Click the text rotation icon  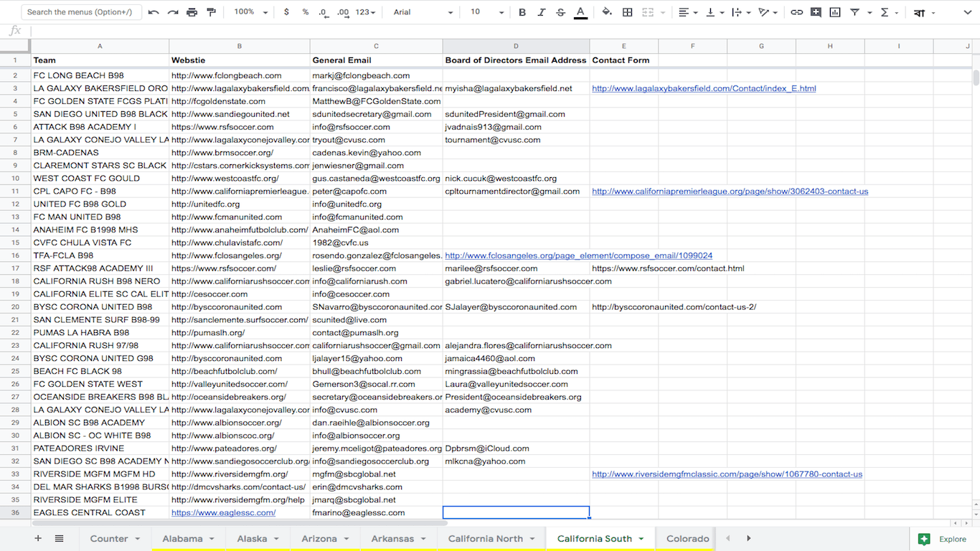point(764,12)
